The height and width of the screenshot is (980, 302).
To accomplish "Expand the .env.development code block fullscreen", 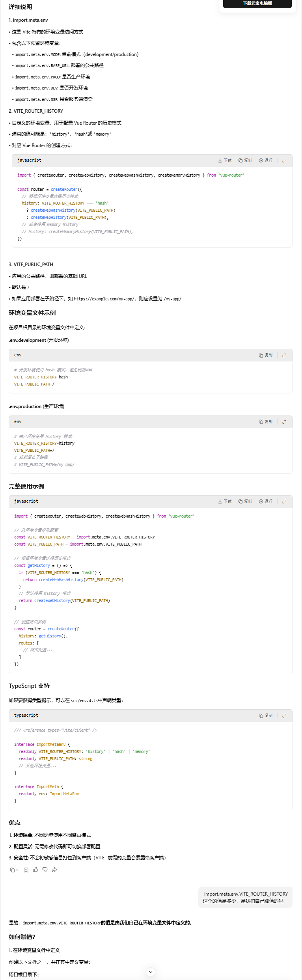I will pyautogui.click(x=284, y=355).
